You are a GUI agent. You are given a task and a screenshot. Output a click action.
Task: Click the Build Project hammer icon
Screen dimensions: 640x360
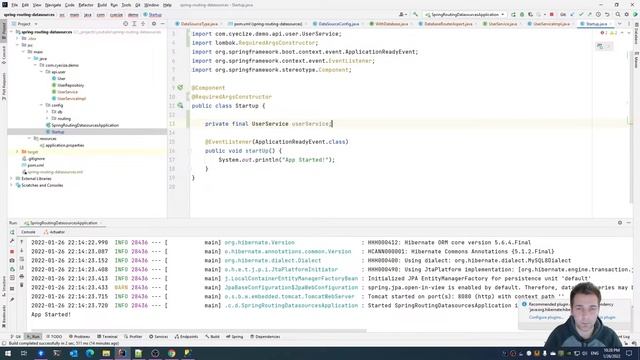[x=415, y=14]
